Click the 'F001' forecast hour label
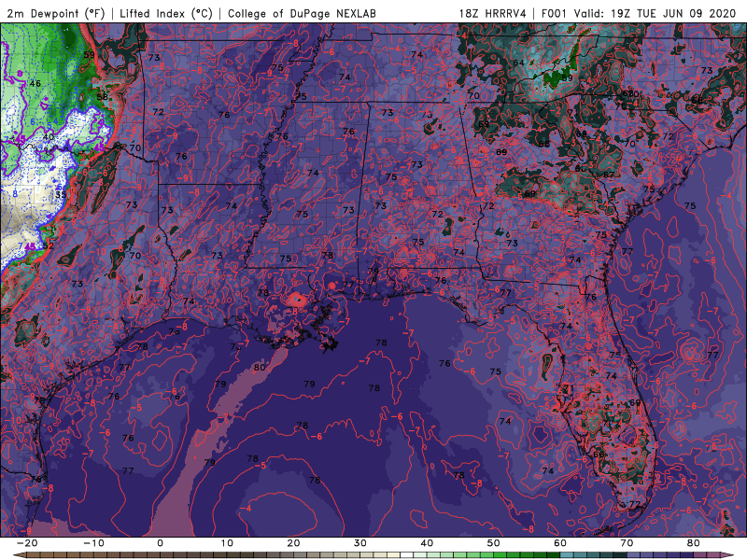Image resolution: width=747 pixels, height=560 pixels. pos(555,13)
